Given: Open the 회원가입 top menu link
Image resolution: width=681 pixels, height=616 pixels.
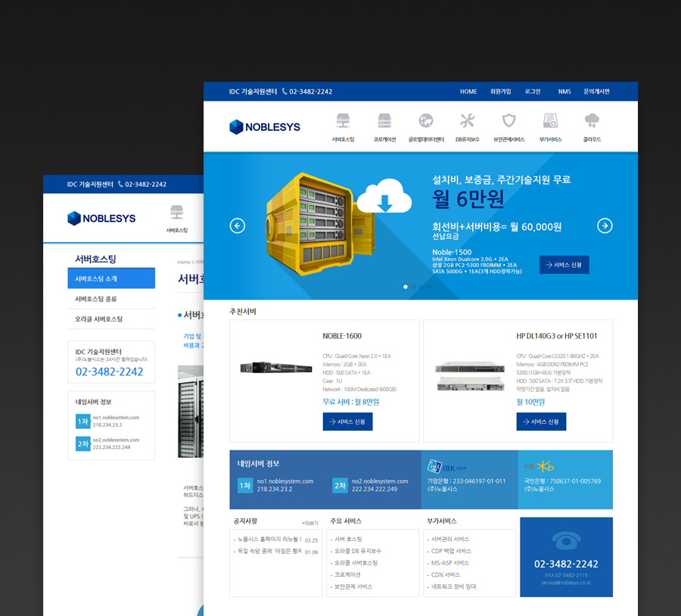Looking at the screenshot, I should point(501,92).
